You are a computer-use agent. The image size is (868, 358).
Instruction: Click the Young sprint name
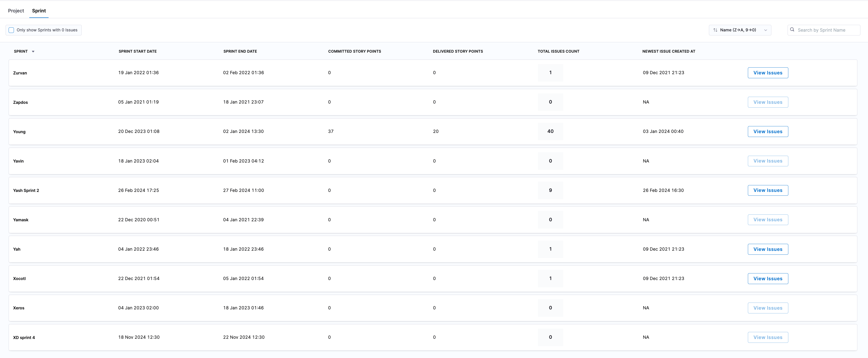(19, 132)
